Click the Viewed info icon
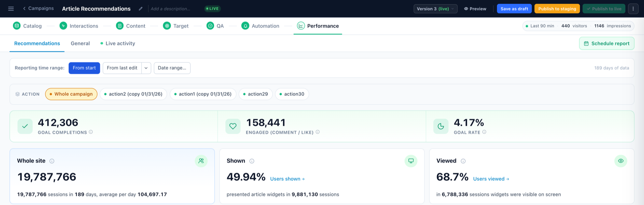 coord(463,161)
